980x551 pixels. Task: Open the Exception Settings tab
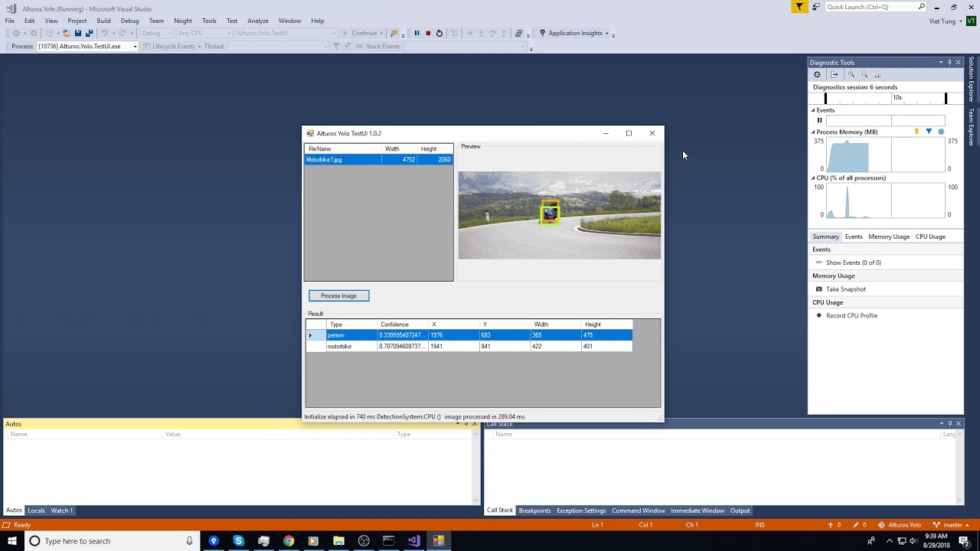[x=581, y=510]
